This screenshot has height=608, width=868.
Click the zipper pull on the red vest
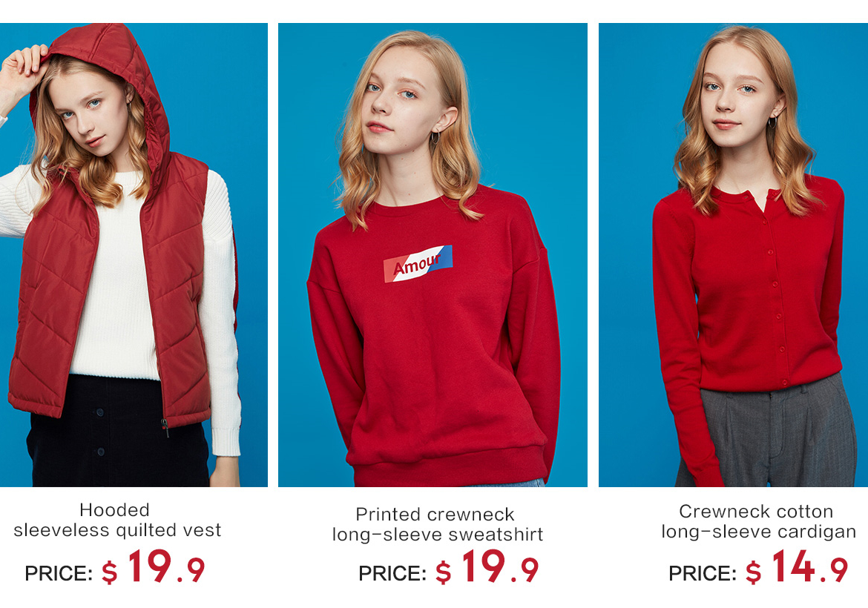pyautogui.click(x=165, y=427)
